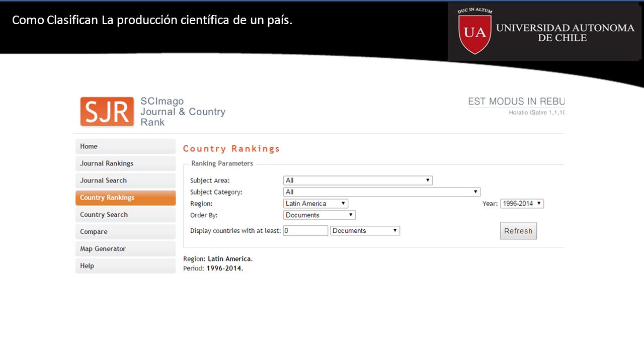This screenshot has width=644, height=362.
Task: Expand the Subject Area dropdown
Action: [x=358, y=180]
